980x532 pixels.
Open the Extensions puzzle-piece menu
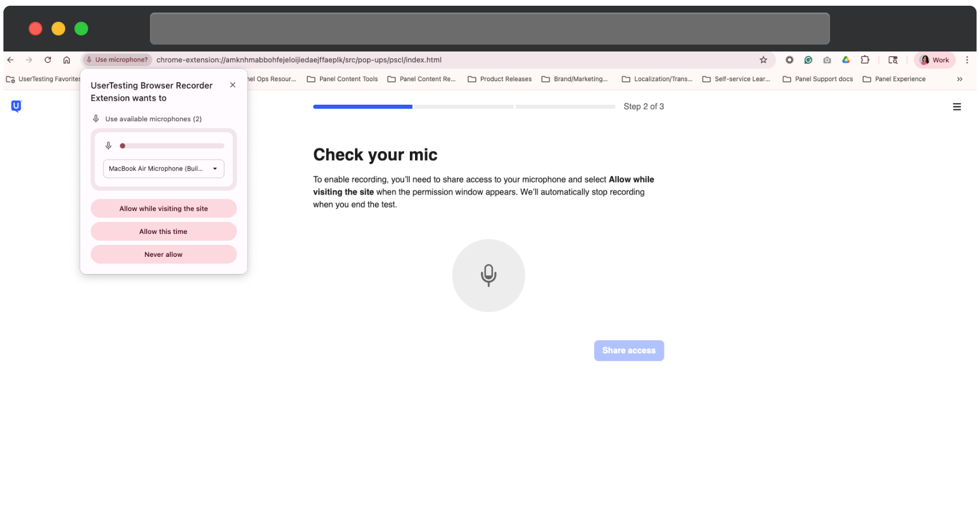865,59
